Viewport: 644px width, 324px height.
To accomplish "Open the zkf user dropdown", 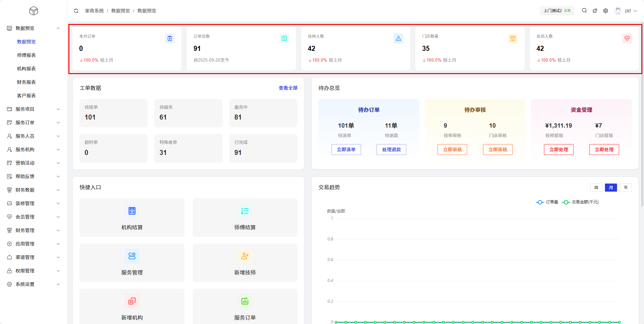I will click(x=626, y=11).
